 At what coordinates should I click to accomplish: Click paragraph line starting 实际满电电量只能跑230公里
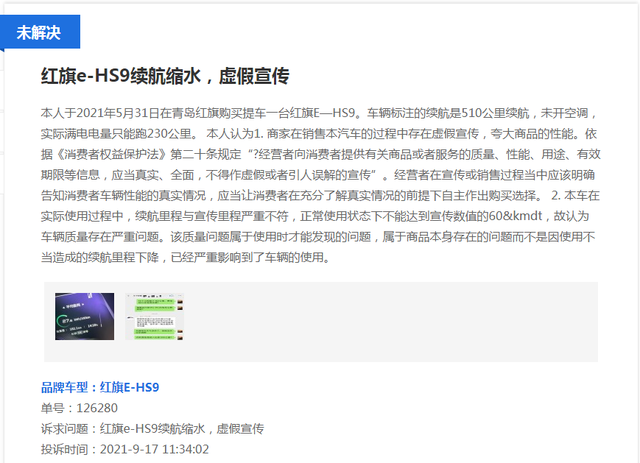(319, 134)
